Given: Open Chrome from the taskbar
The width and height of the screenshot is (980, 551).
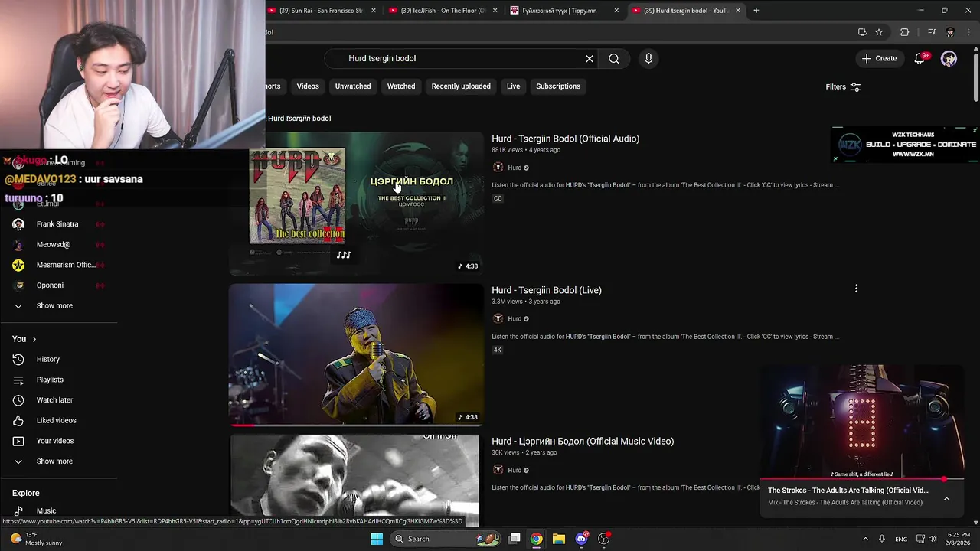Looking at the screenshot, I should (537, 539).
